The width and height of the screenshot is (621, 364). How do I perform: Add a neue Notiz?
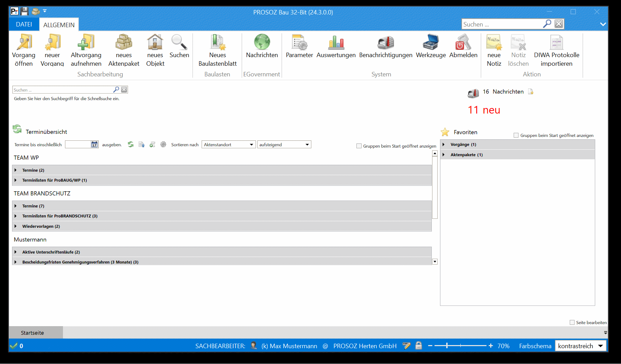tap(494, 50)
